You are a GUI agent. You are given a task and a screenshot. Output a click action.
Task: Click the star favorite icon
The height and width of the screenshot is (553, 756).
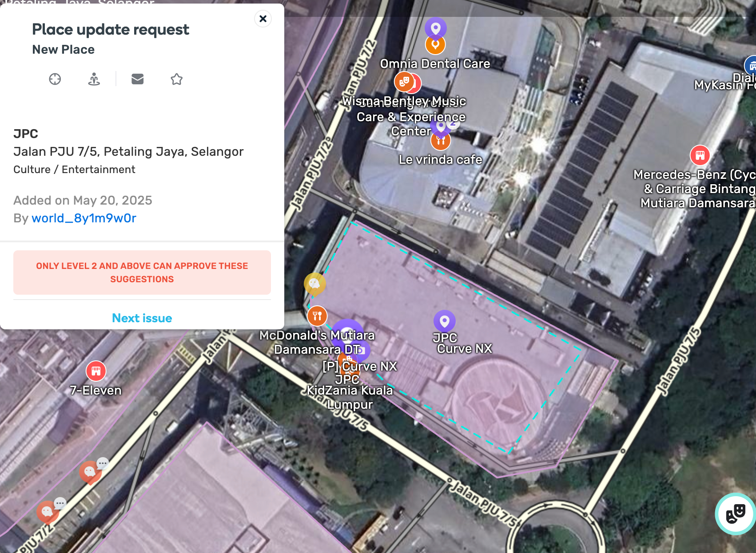[177, 79]
